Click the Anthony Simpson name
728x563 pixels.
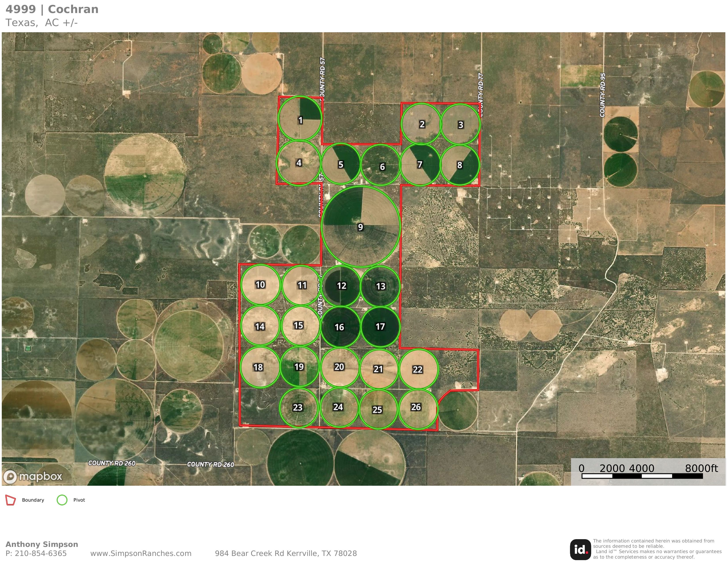click(42, 544)
